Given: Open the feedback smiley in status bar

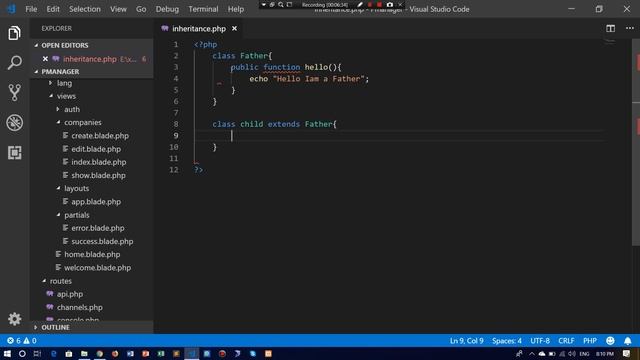Looking at the screenshot, I should pyautogui.click(x=610, y=340).
